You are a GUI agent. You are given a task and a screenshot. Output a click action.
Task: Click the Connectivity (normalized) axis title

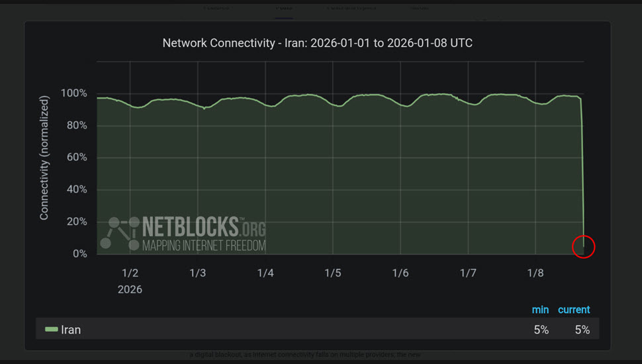tap(44, 158)
